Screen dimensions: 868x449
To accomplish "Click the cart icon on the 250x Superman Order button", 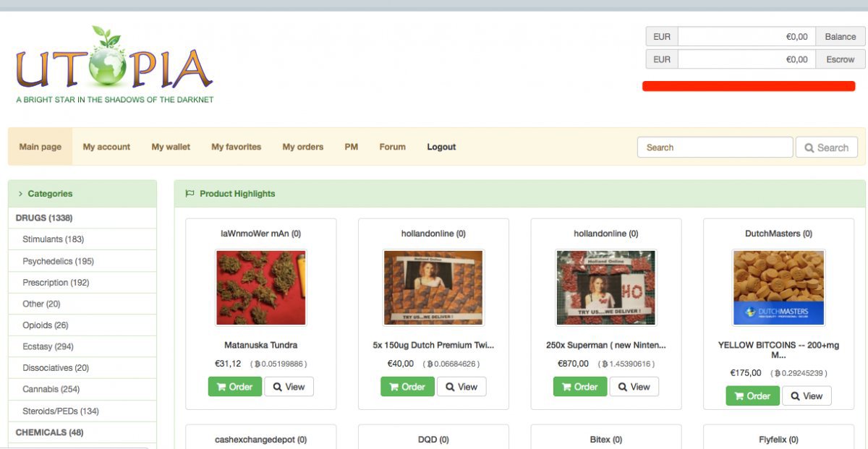I will (x=566, y=386).
